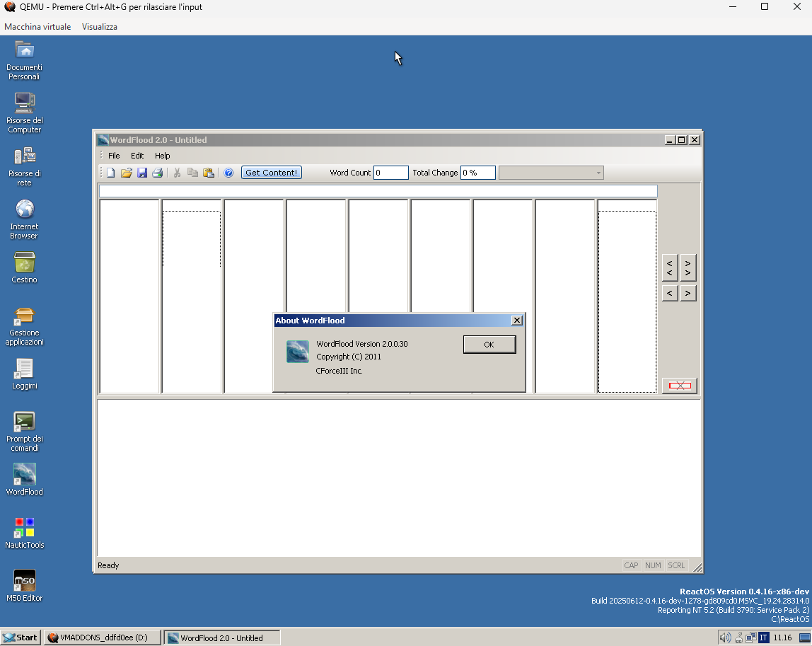Select the Prompt dei comandi desktop icon

[x=24, y=431]
